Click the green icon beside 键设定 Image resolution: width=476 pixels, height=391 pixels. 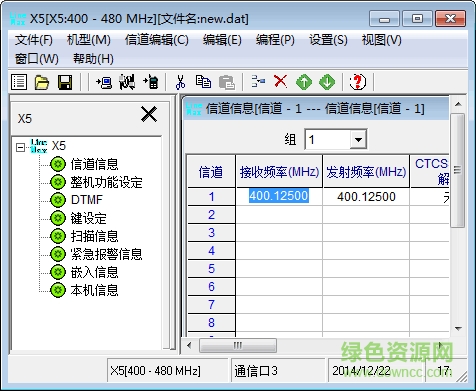[x=58, y=218]
